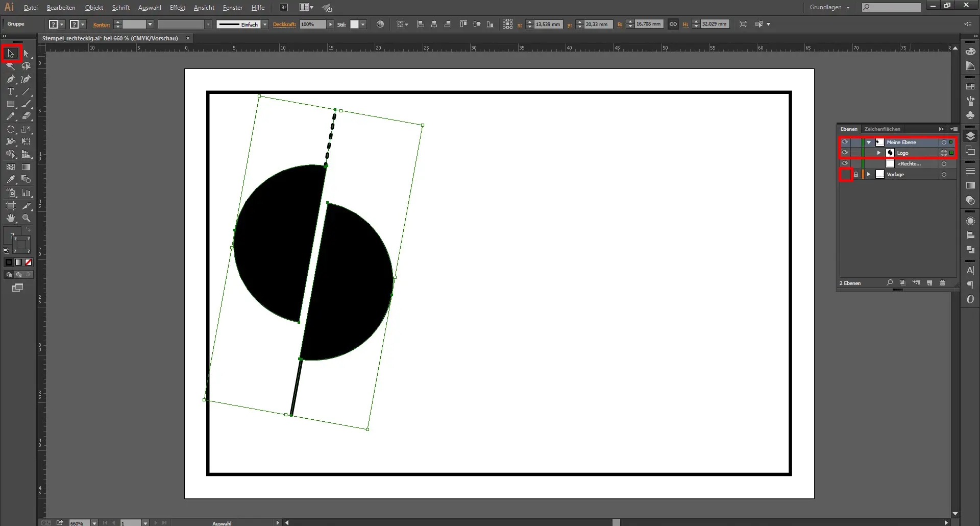Open the Effekt menu

[x=177, y=8]
